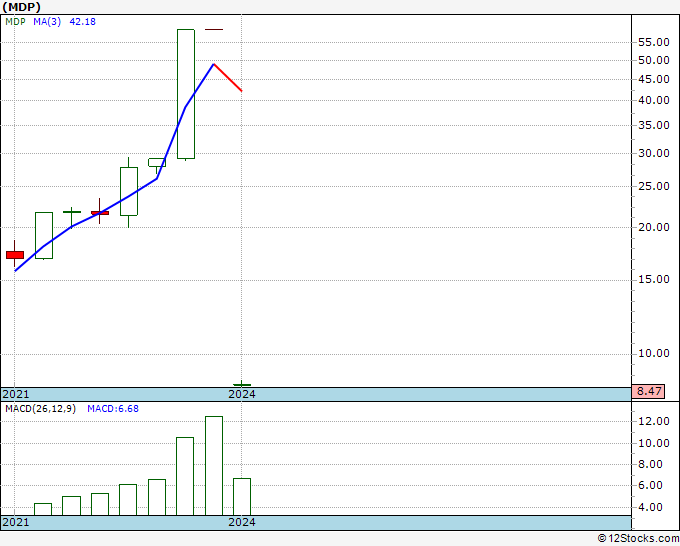Click the 2024 label on MACD axis

(x=242, y=522)
